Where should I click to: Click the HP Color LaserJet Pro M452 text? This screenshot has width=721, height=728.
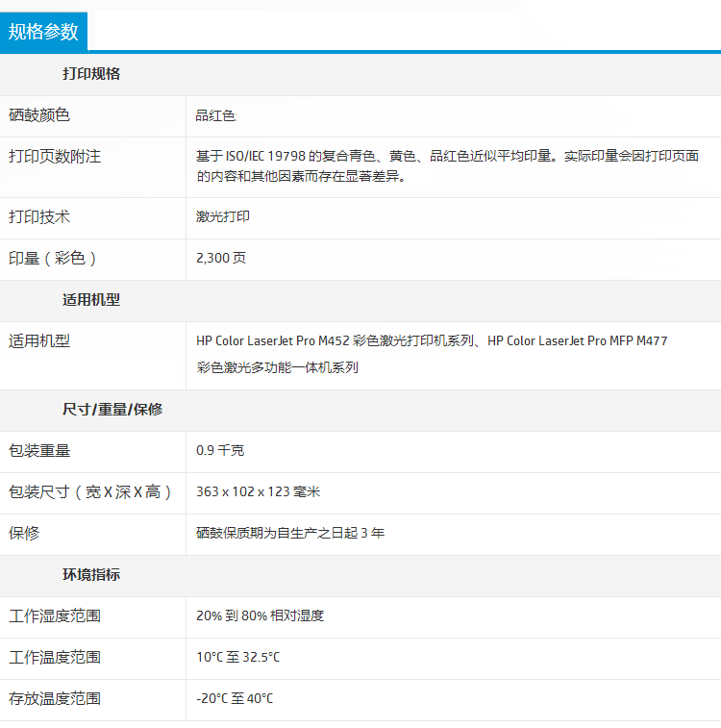272,340
